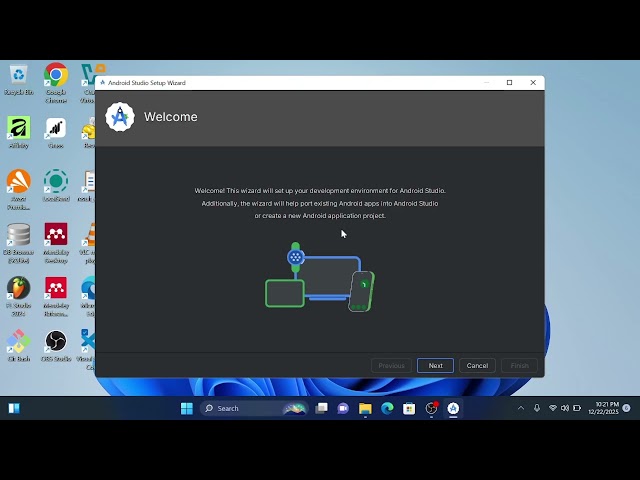Click the Android Studio taskbar icon
Image resolution: width=640 pixels, height=480 pixels.
click(x=453, y=408)
